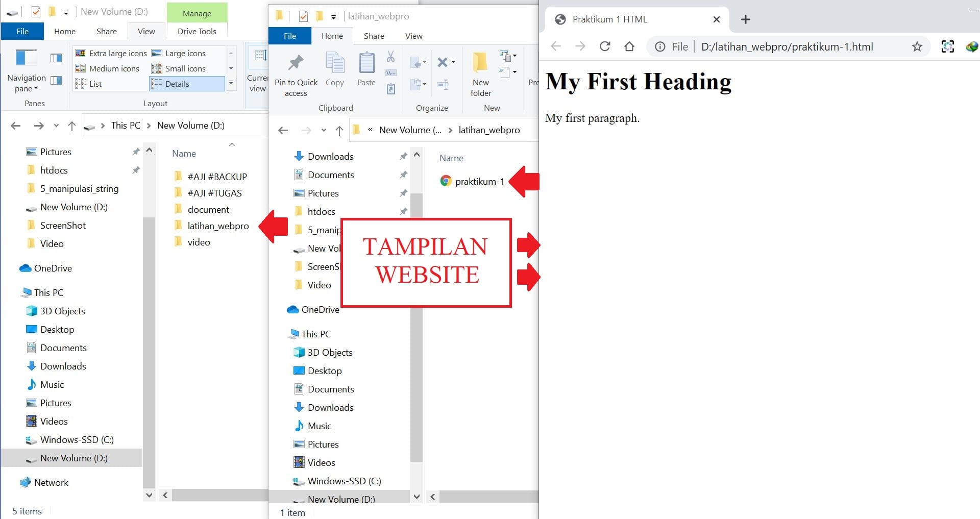Open the praktikum-1 HTML file
This screenshot has height=519, width=980.
point(479,181)
